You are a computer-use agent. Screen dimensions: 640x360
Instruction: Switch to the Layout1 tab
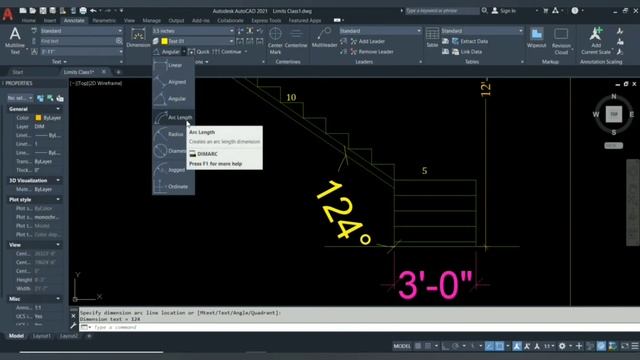click(42, 336)
